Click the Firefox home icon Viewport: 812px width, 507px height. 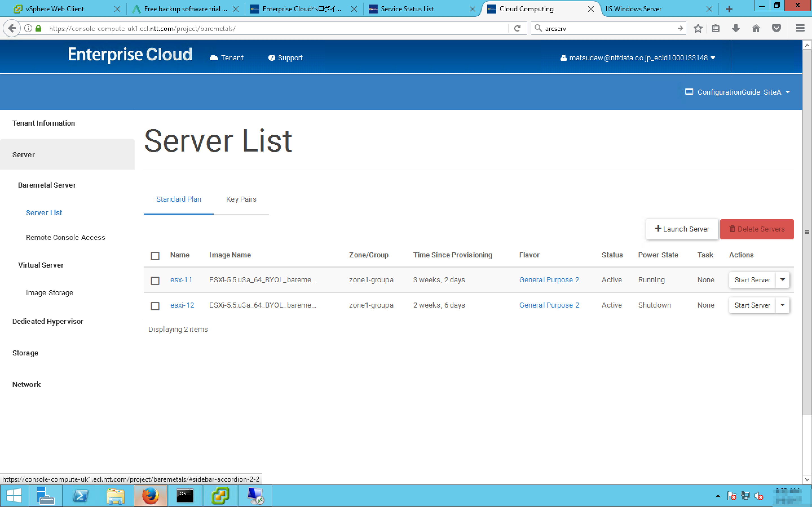tap(756, 28)
